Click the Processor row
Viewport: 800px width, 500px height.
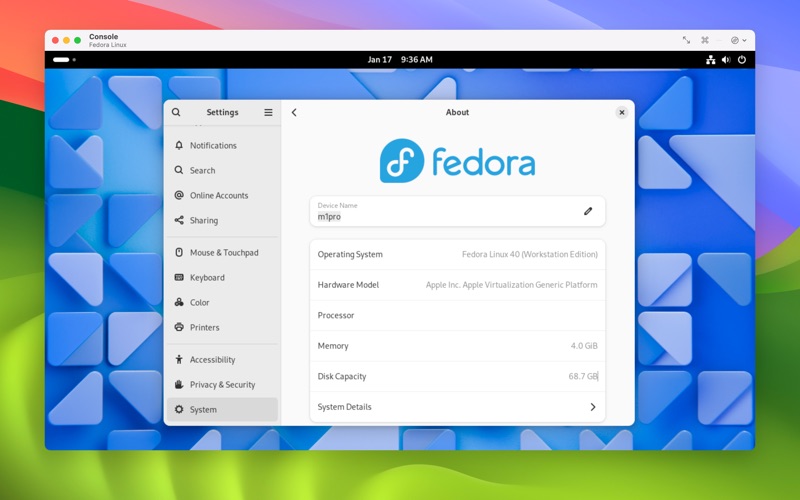pyautogui.click(x=458, y=315)
